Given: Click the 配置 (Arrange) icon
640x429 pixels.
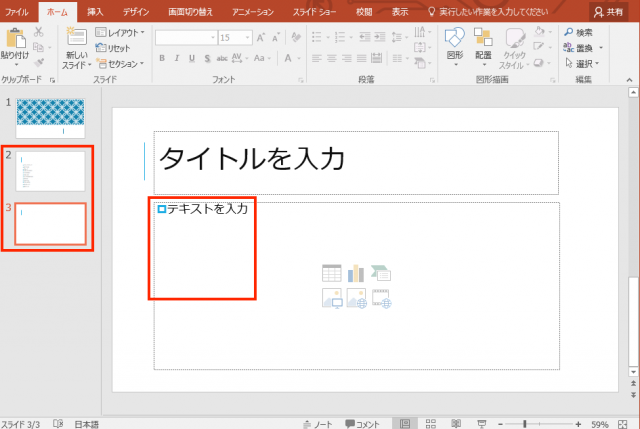Looking at the screenshot, I should coord(483,38).
